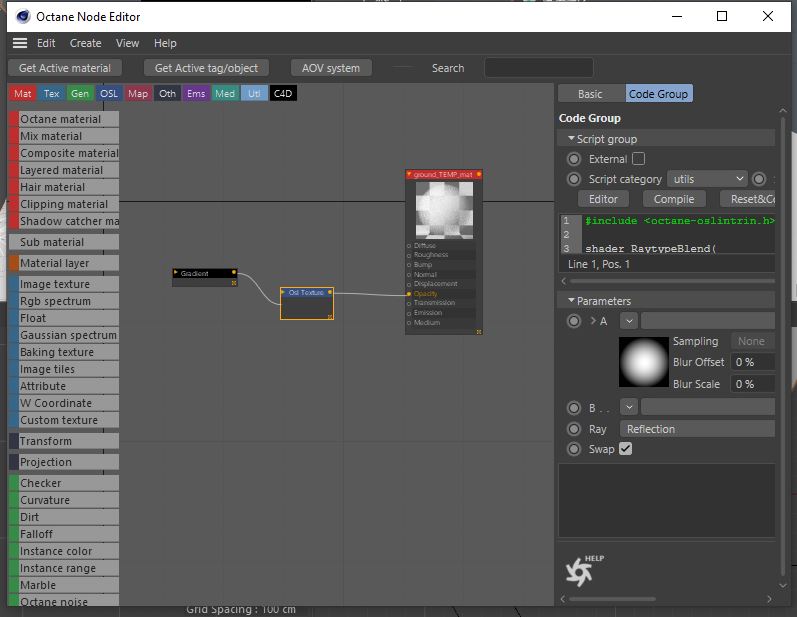The height and width of the screenshot is (617, 797).
Task: Click the material node's Transmission input port
Action: click(409, 303)
